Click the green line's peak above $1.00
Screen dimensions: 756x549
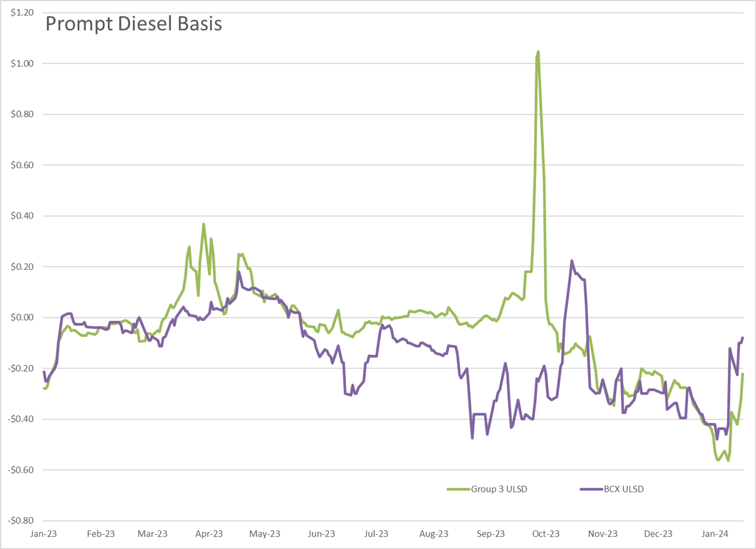tap(538, 52)
